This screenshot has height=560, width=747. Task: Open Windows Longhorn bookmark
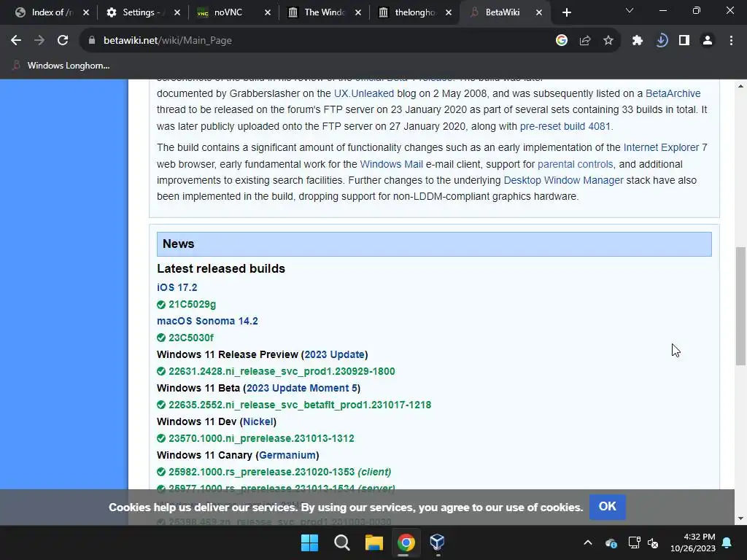[x=61, y=65]
